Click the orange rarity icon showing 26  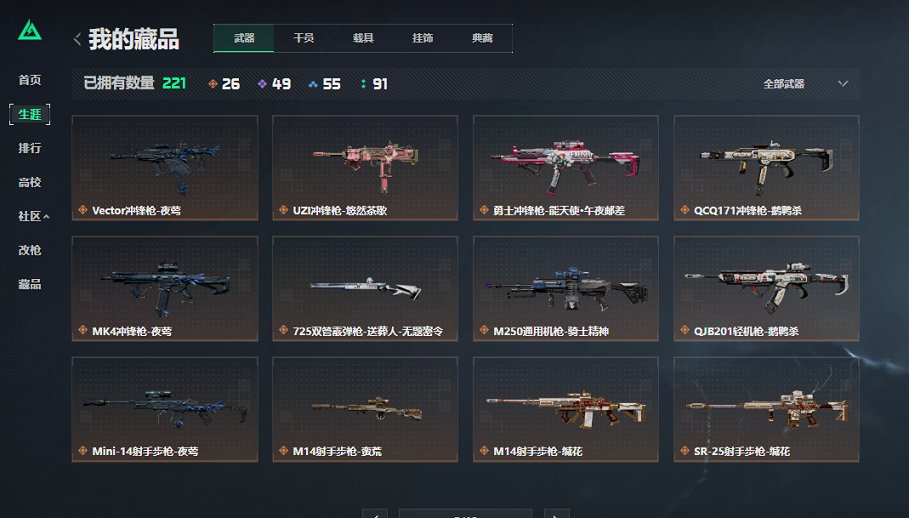(213, 84)
